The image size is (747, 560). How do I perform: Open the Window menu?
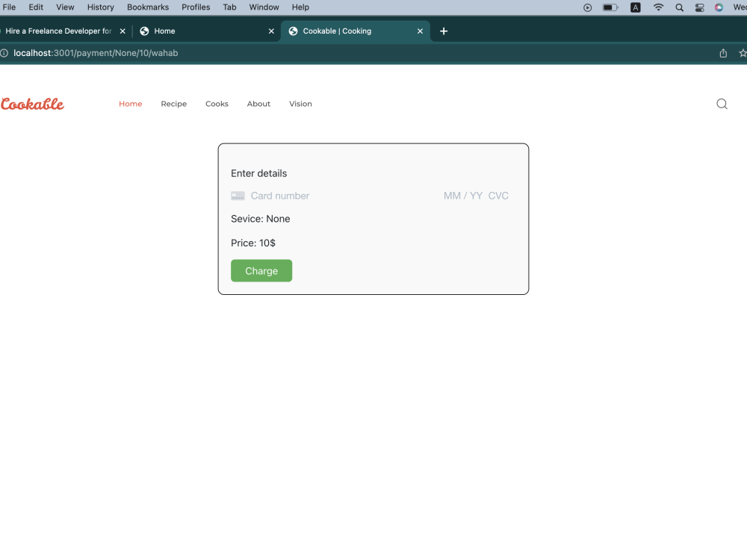[264, 7]
